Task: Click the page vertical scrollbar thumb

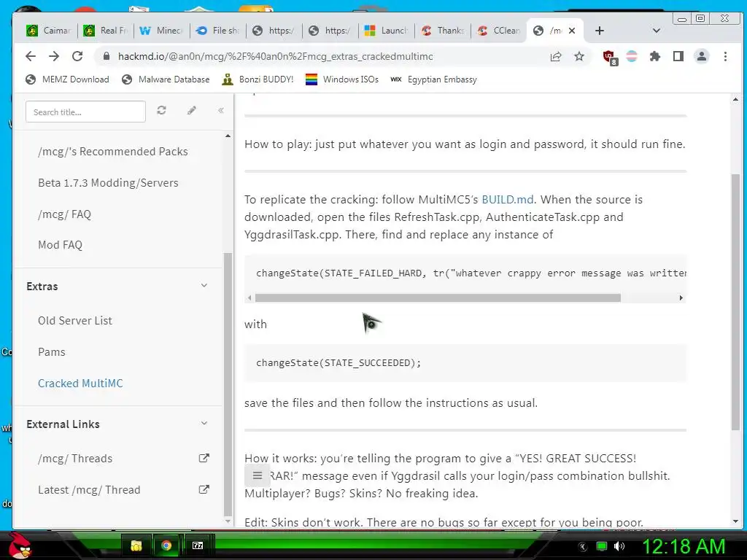Action: tap(735, 303)
